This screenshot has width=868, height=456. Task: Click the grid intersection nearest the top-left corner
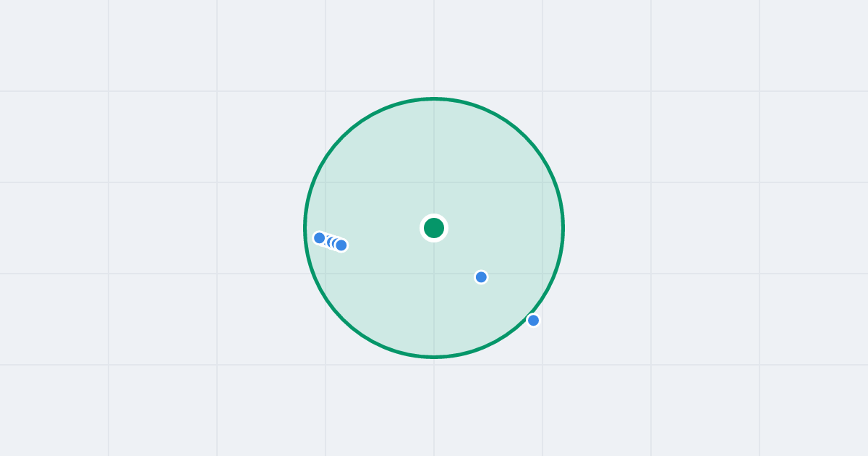point(109,91)
